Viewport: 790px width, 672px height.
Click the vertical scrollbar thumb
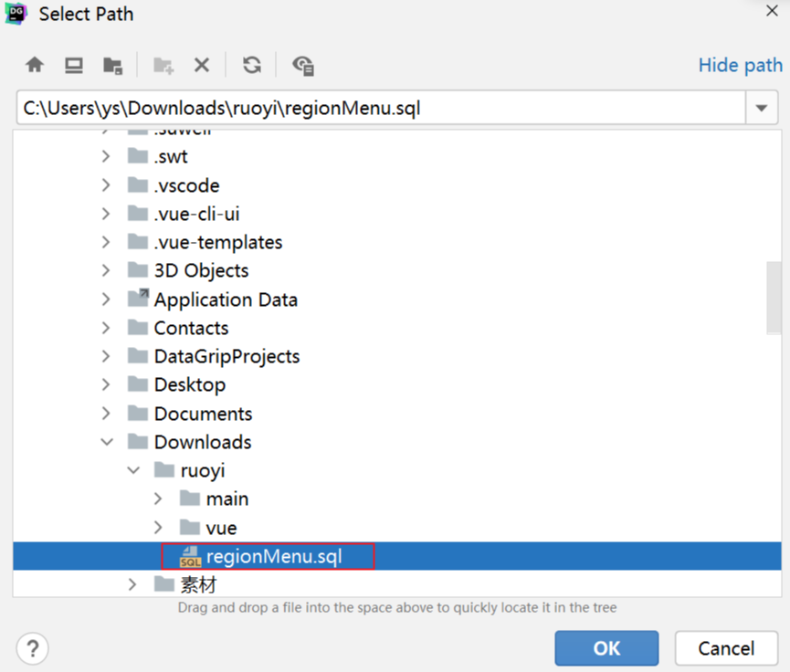coord(774,299)
